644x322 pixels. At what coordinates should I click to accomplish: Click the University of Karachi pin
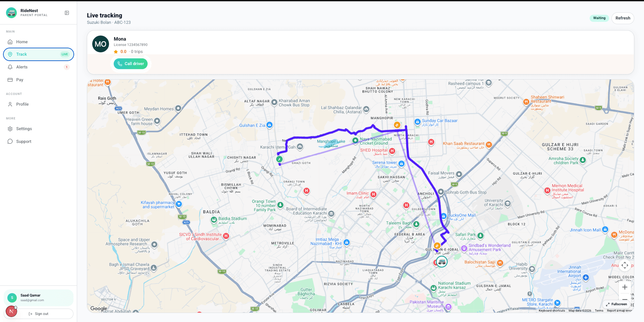[x=507, y=203]
